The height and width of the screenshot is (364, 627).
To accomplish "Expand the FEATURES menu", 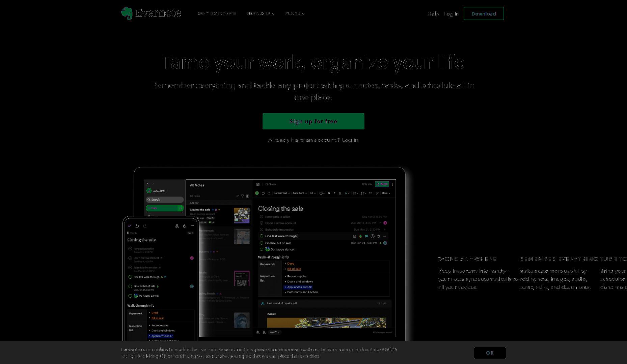I will click(261, 13).
